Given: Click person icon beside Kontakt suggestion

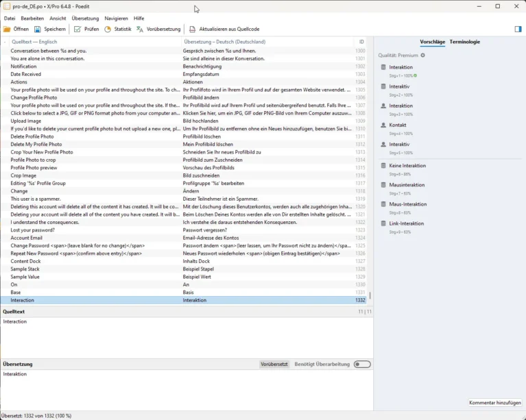Looking at the screenshot, I should point(383,125).
